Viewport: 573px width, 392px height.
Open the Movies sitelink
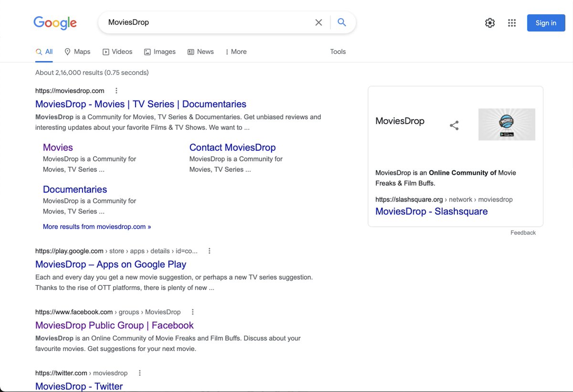pyautogui.click(x=58, y=148)
